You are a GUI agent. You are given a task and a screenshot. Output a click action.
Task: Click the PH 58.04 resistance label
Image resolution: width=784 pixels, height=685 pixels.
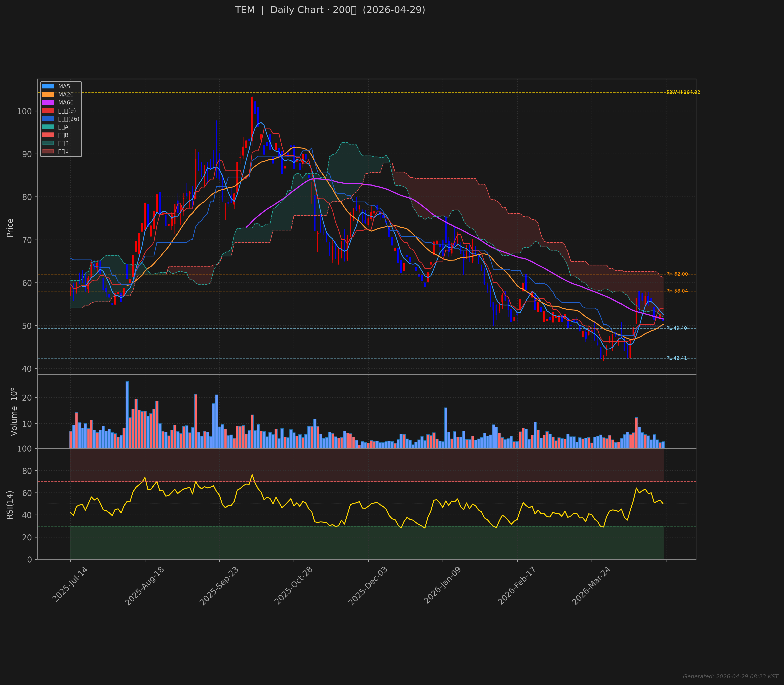pyautogui.click(x=677, y=291)
